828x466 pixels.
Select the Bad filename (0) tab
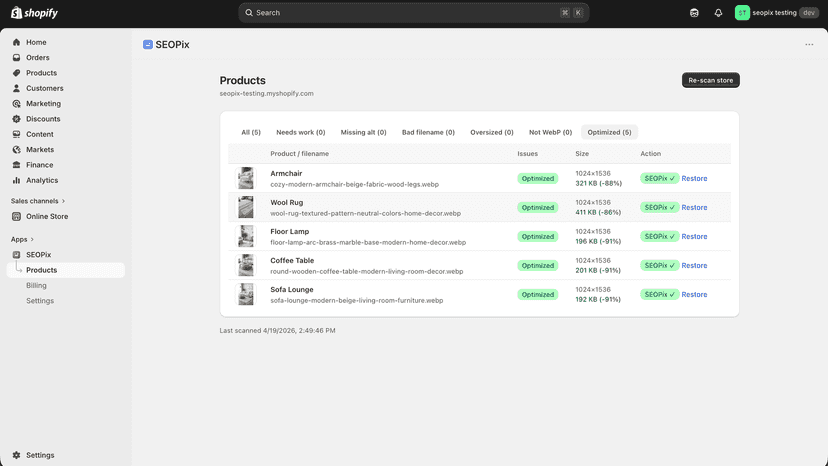tap(428, 132)
